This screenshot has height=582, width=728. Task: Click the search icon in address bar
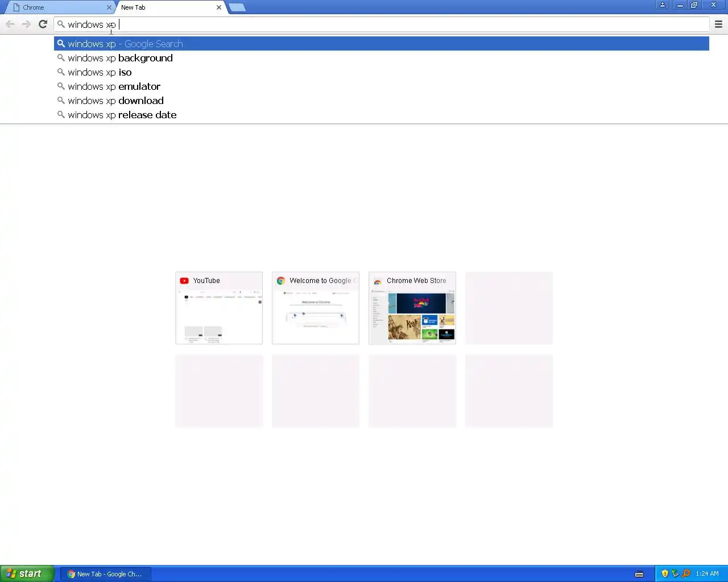61,24
